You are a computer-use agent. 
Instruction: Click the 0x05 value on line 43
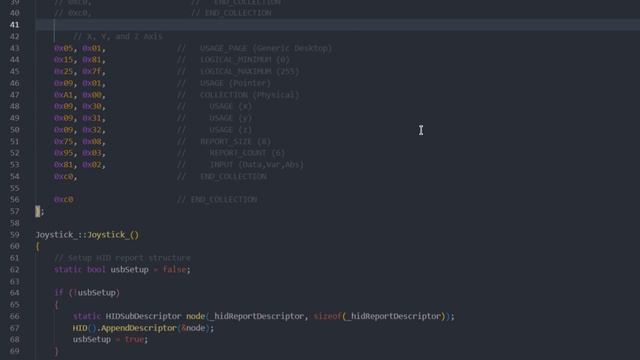(x=63, y=48)
